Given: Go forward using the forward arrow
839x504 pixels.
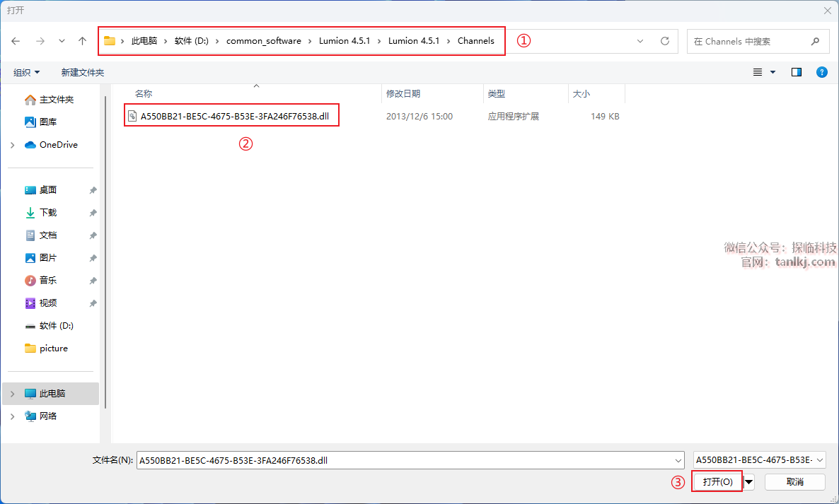Looking at the screenshot, I should [x=40, y=41].
